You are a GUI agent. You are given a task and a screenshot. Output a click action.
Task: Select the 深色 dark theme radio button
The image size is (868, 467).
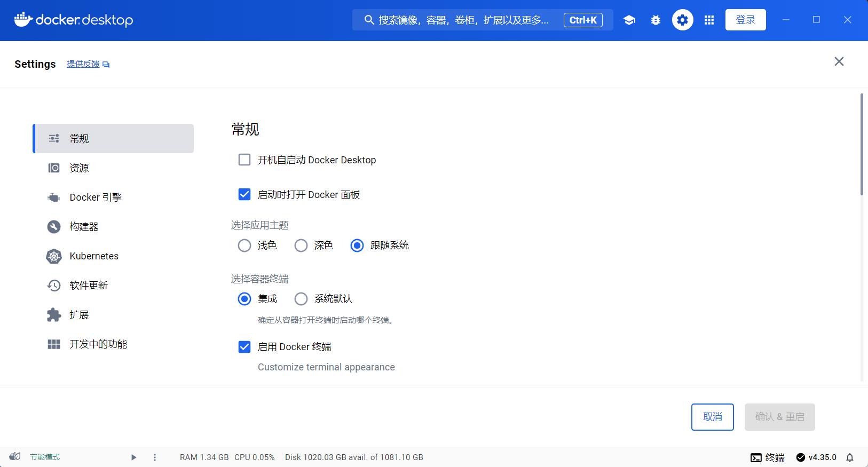click(301, 246)
